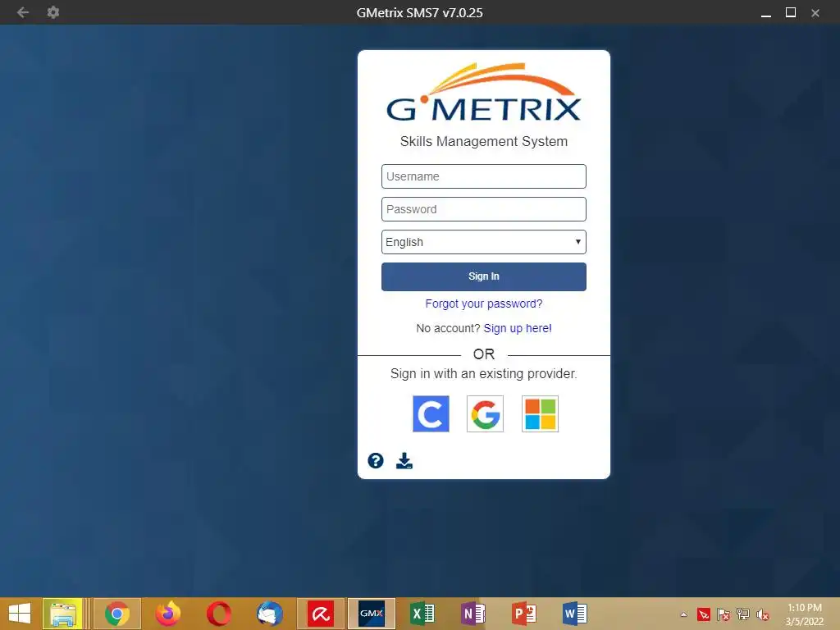Image resolution: width=840 pixels, height=630 pixels.
Task: Show hidden system tray icons
Action: pos(683,614)
